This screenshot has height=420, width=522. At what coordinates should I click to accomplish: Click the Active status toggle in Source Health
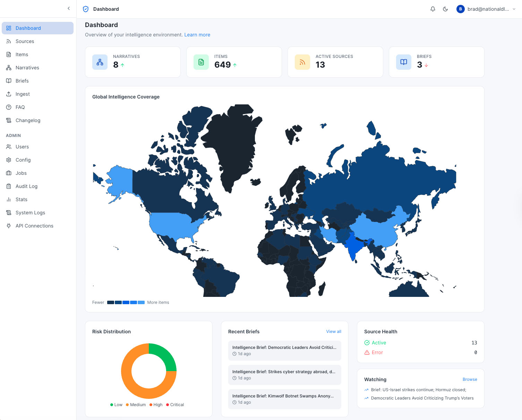375,342
